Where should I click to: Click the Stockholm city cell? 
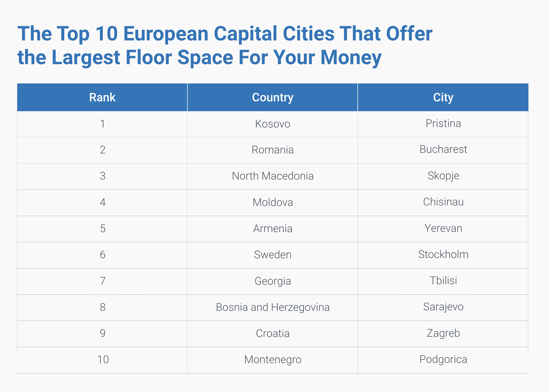coord(443,255)
